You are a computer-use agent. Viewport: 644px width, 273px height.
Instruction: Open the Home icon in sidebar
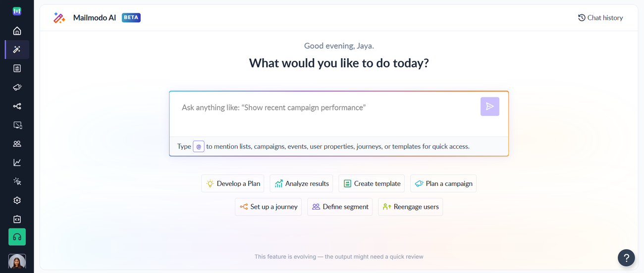tap(17, 31)
